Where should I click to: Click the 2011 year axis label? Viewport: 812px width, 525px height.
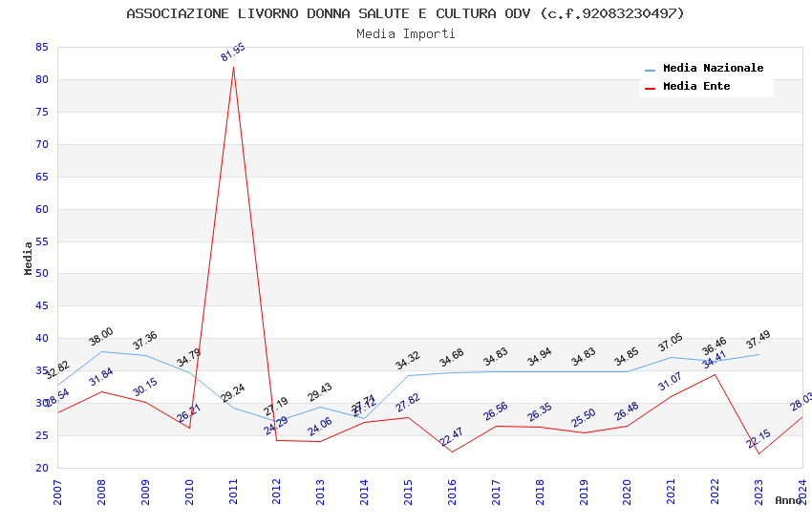[233, 492]
